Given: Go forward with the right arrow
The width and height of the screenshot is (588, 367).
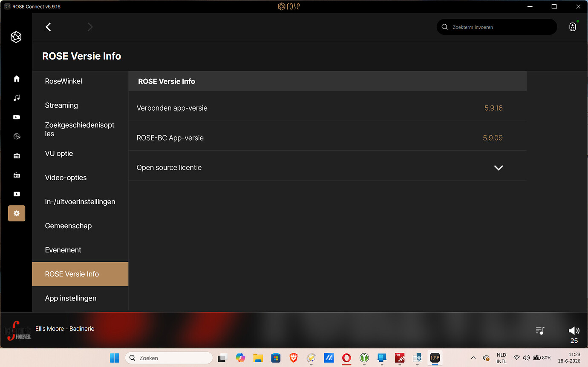Looking at the screenshot, I should click(x=90, y=27).
